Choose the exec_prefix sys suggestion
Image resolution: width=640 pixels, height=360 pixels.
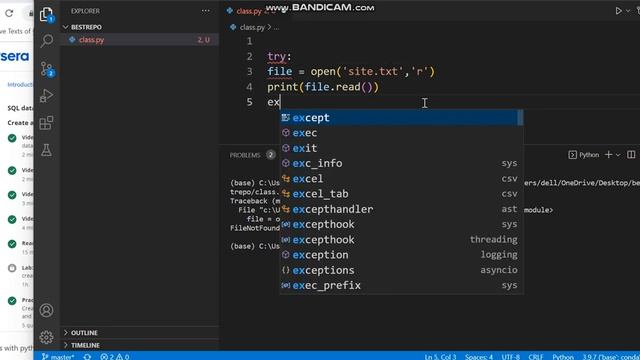[401, 285]
